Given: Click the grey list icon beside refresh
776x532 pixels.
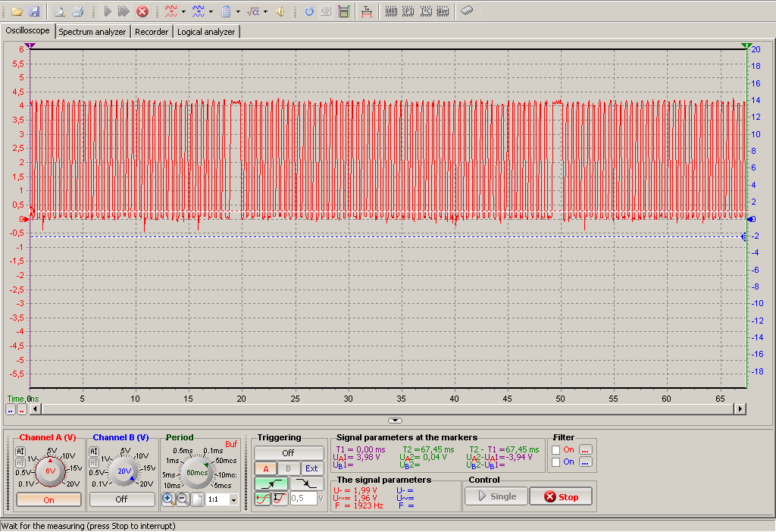Looking at the screenshot, I should coord(326,11).
